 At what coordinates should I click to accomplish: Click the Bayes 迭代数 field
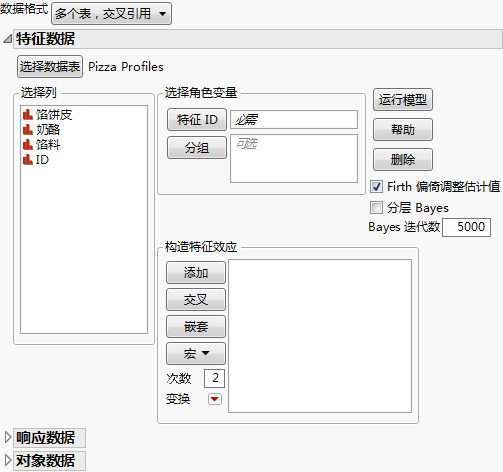(x=466, y=227)
